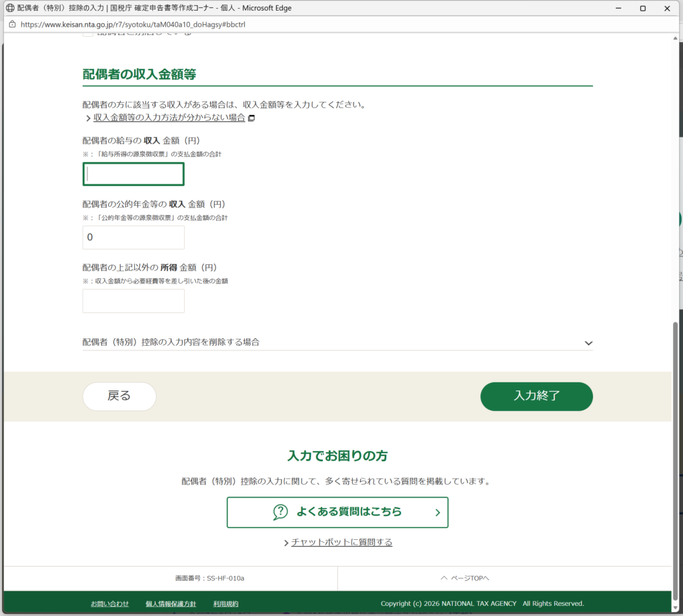
Task: Click external-window icon beside 収入金額等の入力方法 link
Action: (x=251, y=118)
